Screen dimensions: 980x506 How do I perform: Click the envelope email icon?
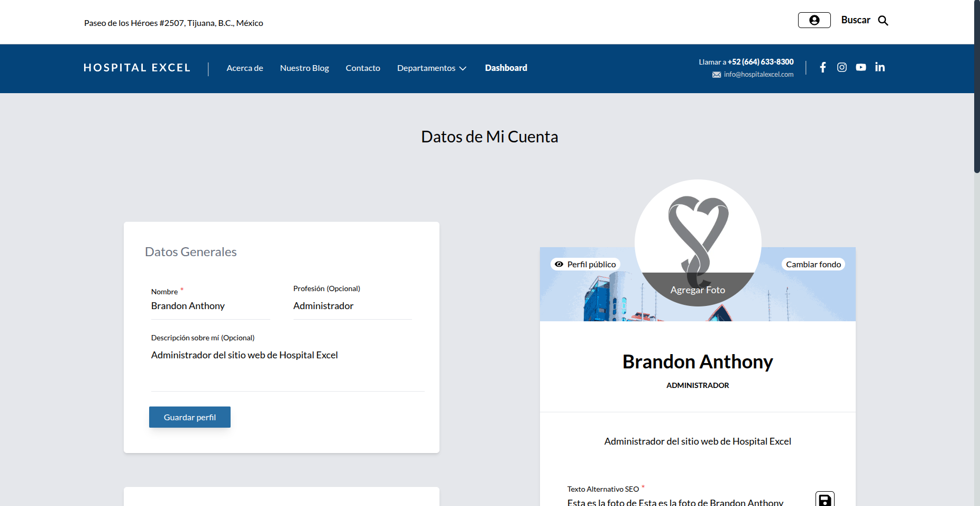pyautogui.click(x=717, y=75)
